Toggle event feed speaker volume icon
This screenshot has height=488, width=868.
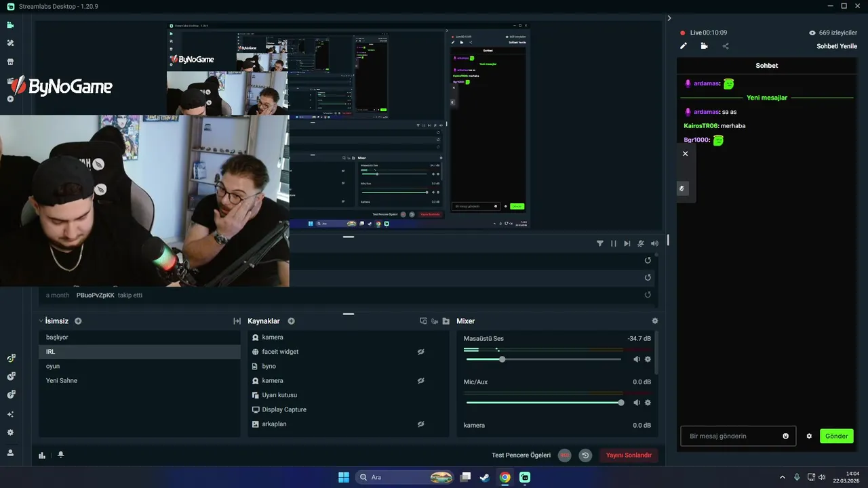click(654, 243)
